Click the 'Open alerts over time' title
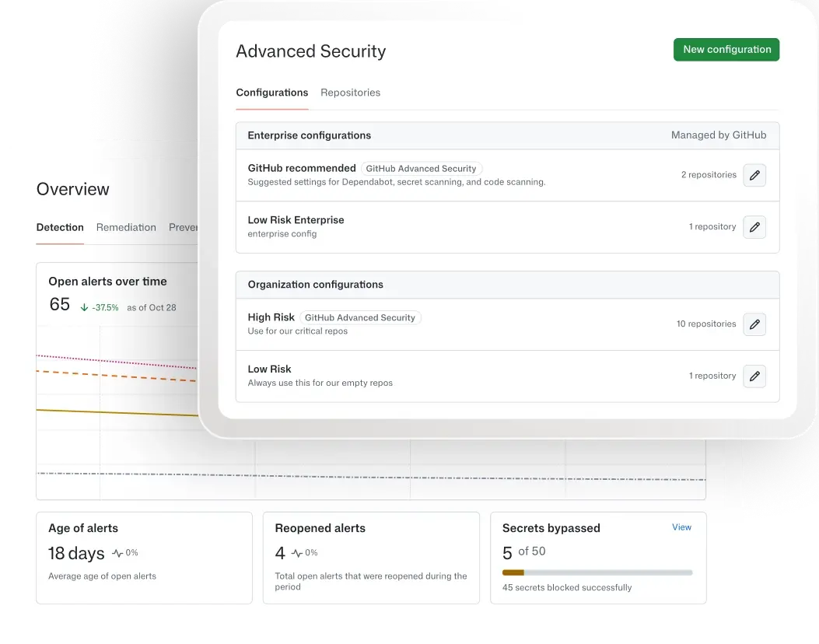 tap(107, 282)
